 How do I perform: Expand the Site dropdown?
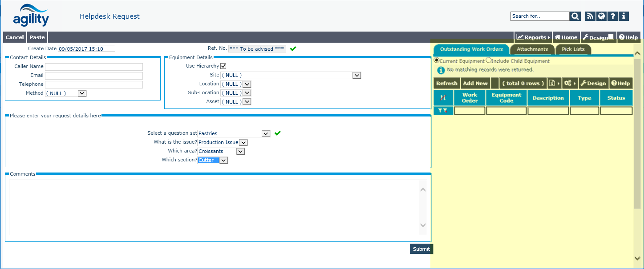pyautogui.click(x=356, y=76)
